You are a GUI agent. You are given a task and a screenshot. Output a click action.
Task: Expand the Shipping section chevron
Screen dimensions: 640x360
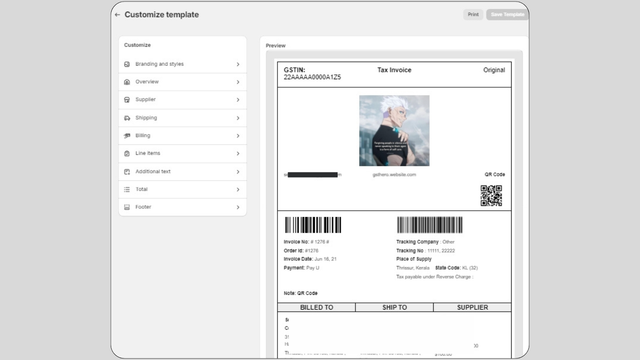click(x=238, y=118)
